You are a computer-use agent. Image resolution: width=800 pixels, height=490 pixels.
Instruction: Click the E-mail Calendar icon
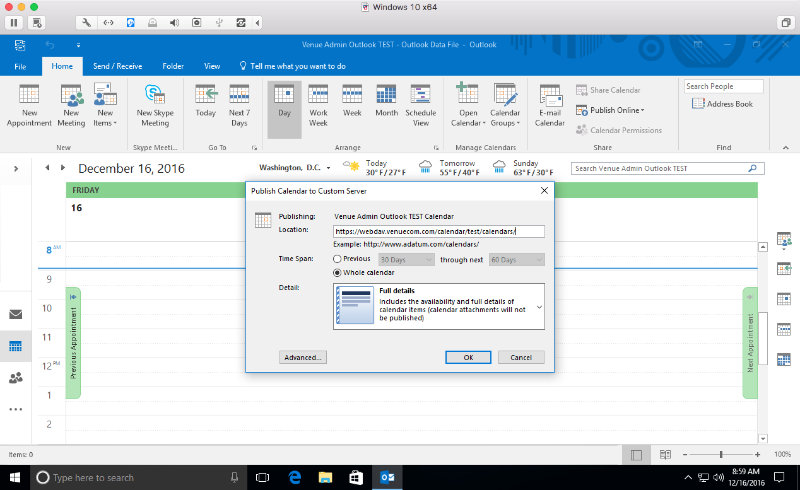(x=549, y=96)
